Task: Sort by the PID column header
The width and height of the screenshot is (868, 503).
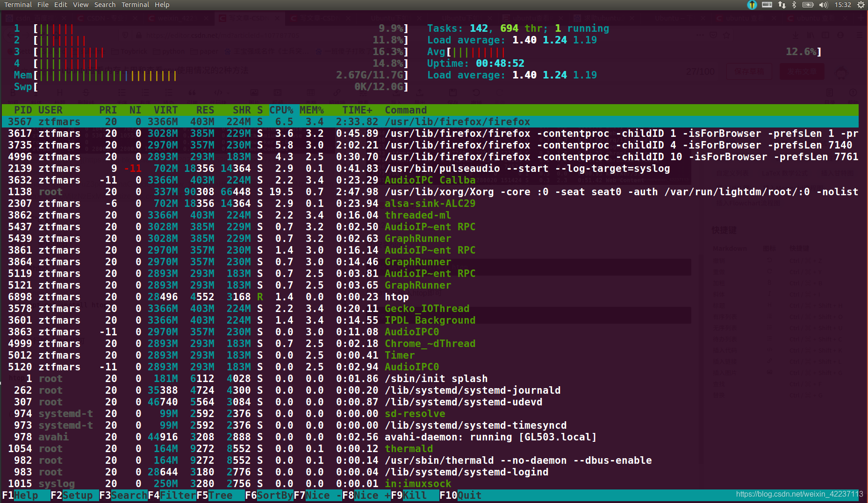Action: (23, 110)
